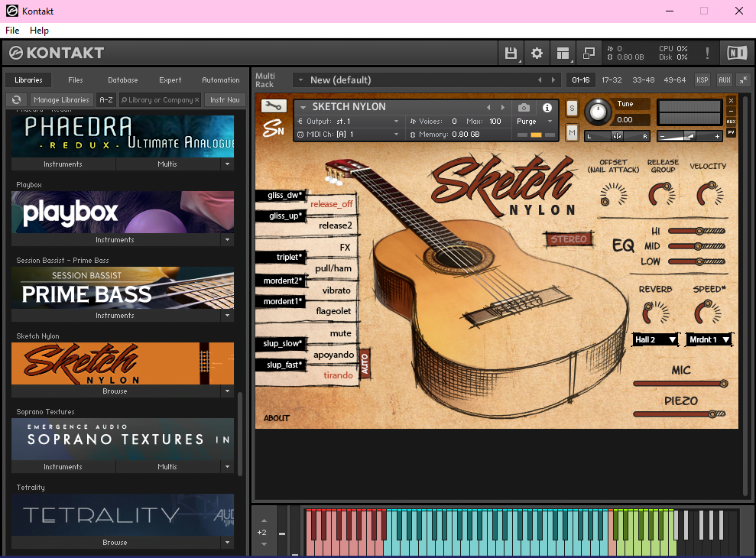Open the Mrdnt 1 speed dropdown
756x558 pixels.
pyautogui.click(x=709, y=339)
